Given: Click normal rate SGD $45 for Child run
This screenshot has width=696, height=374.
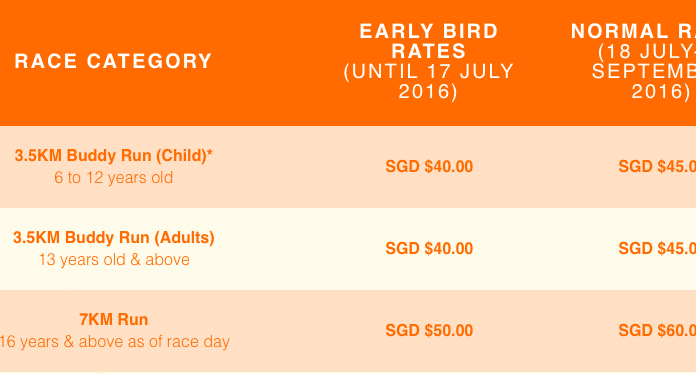Looking at the screenshot, I should 657,167.
